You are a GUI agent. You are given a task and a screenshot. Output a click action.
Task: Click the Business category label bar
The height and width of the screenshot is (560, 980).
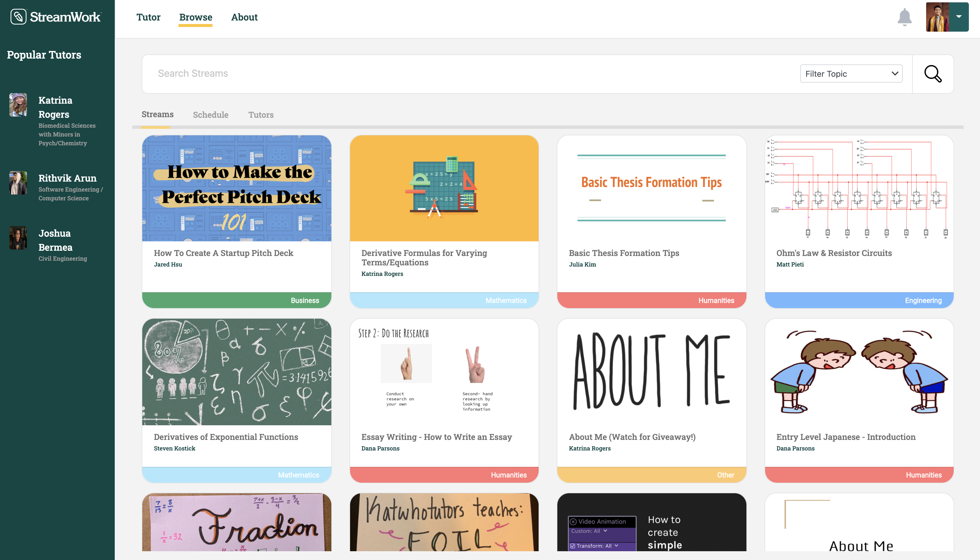tap(236, 301)
